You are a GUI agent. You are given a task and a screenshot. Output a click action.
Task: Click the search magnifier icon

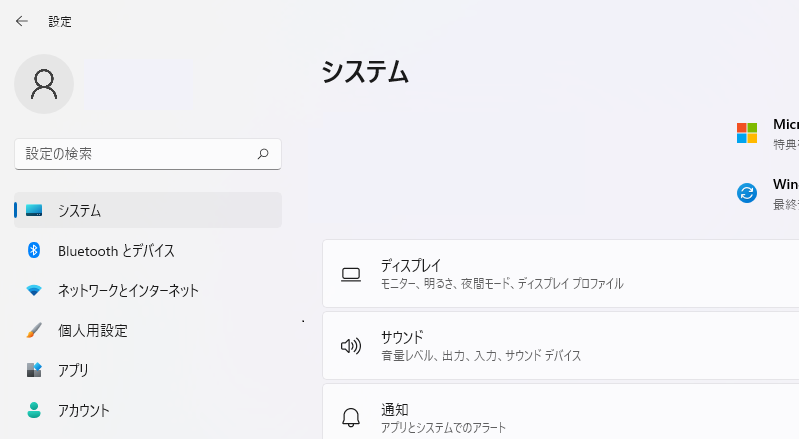click(x=263, y=154)
